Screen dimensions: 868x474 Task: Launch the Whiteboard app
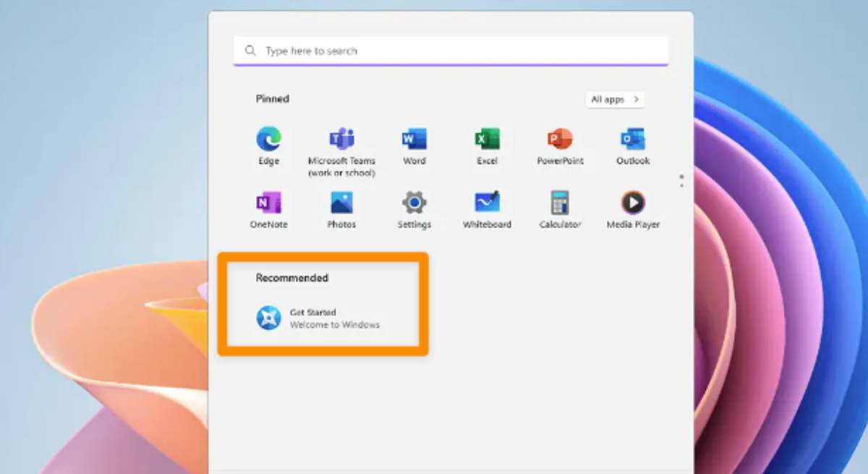click(x=487, y=202)
